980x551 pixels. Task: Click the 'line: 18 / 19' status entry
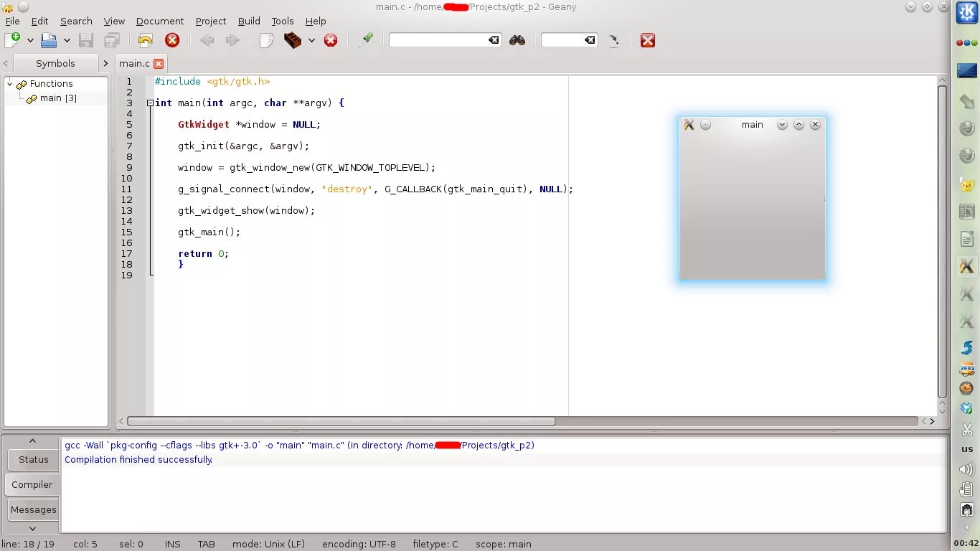tap(28, 544)
